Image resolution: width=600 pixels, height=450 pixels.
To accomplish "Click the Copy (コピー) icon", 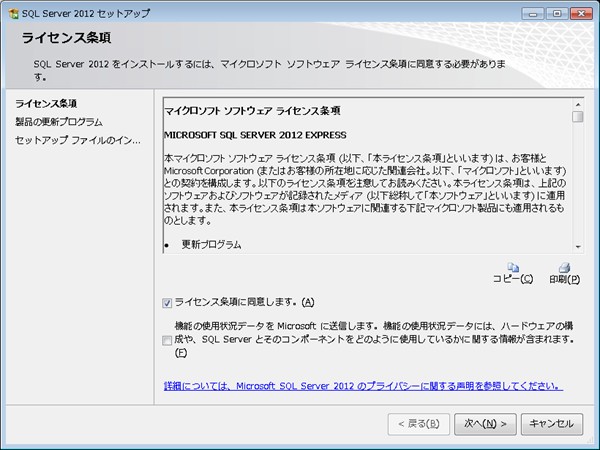I will click(513, 267).
